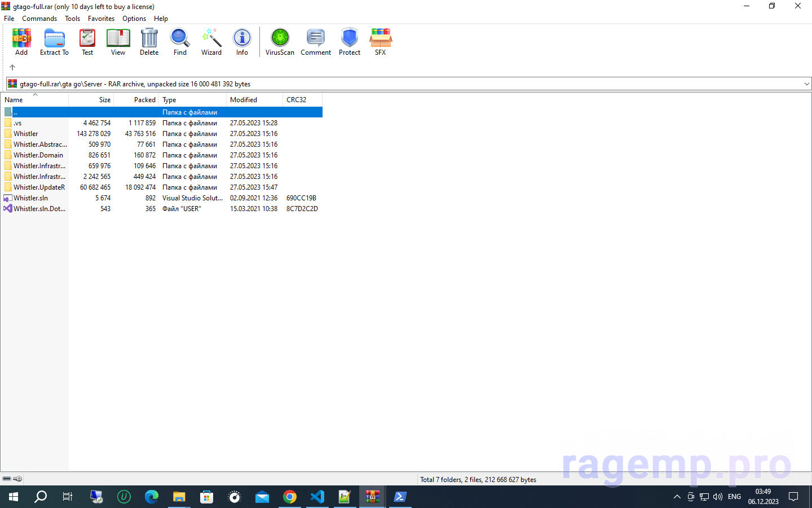Click size value 143 278 029
The image size is (812, 508).
pos(94,133)
